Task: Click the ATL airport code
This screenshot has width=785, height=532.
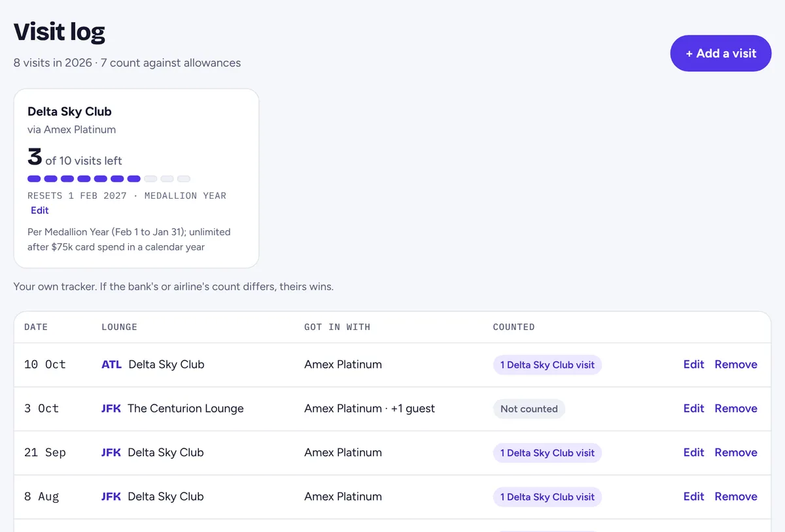Action: click(112, 365)
